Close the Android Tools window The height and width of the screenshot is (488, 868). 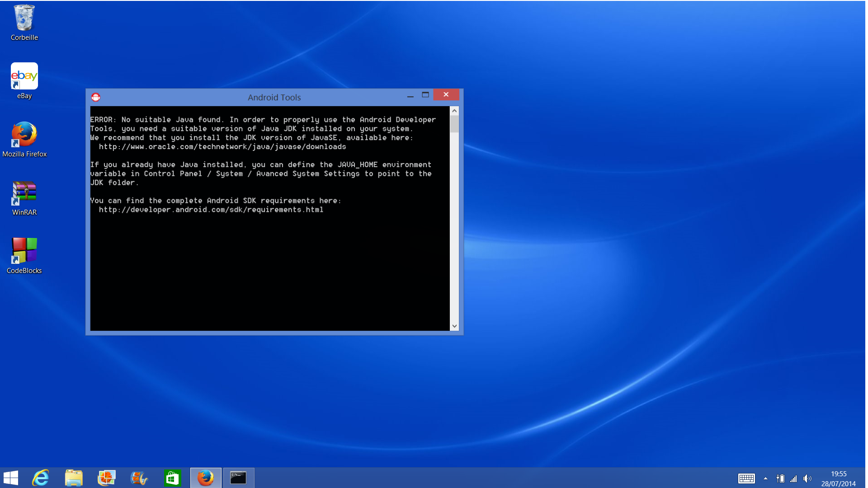coord(446,94)
